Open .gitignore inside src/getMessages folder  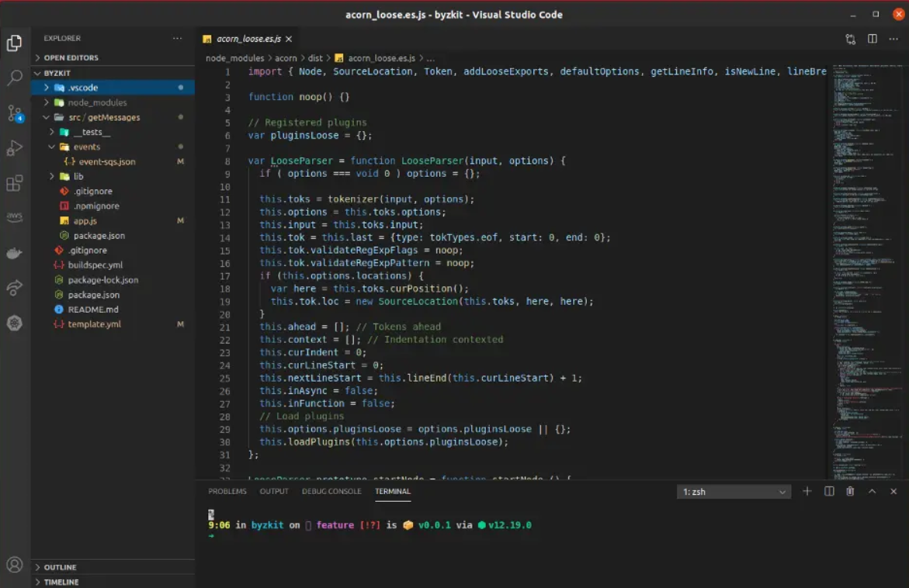pyautogui.click(x=113, y=191)
